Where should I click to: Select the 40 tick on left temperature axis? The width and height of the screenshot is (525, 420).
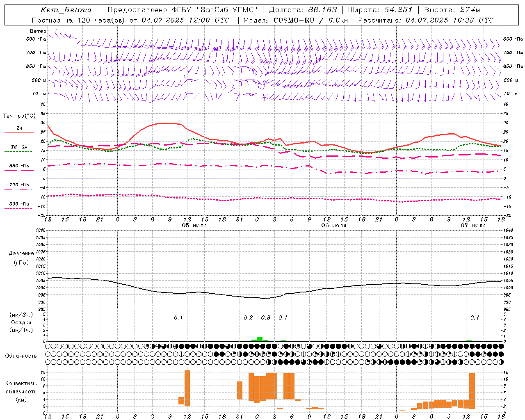point(43,104)
